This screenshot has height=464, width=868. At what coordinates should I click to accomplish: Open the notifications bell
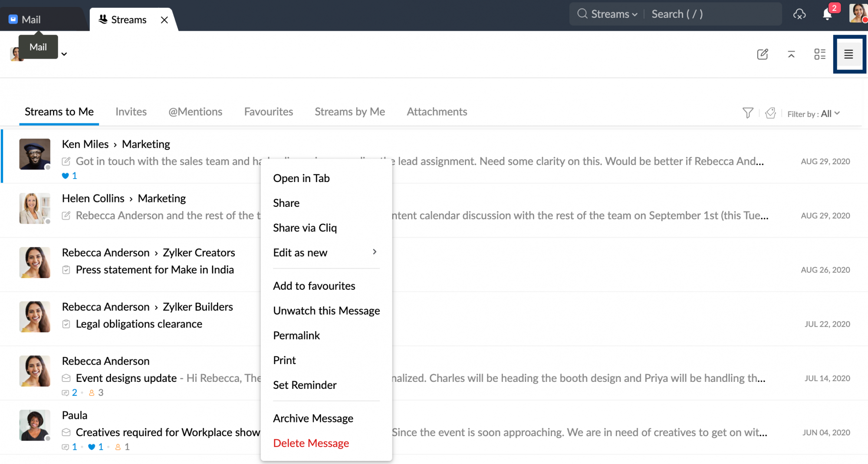pyautogui.click(x=827, y=15)
